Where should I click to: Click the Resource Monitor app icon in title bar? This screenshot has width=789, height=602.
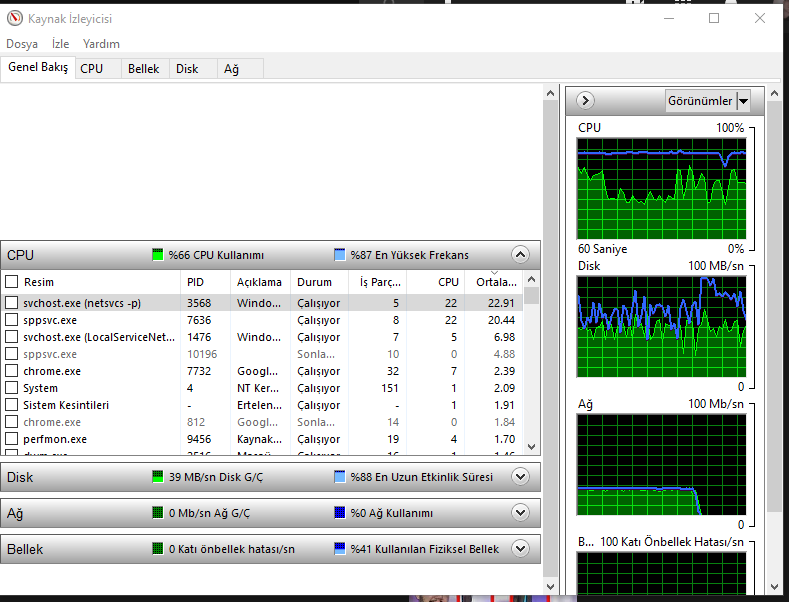[x=15, y=18]
